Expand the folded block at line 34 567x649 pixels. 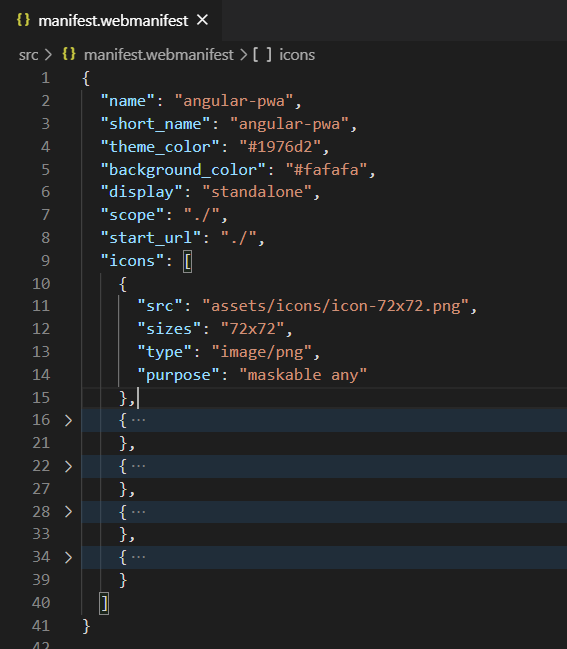(x=68, y=558)
